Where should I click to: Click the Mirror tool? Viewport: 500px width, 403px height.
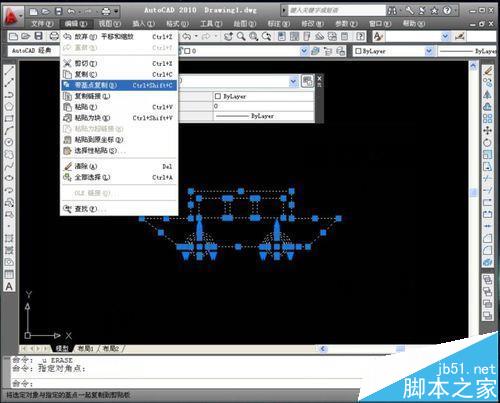click(488, 95)
